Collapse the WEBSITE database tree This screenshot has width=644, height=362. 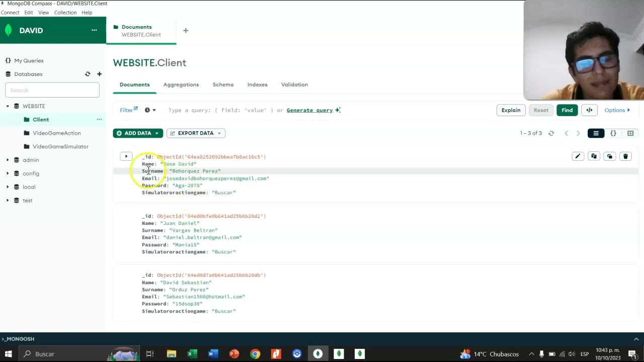[8, 106]
